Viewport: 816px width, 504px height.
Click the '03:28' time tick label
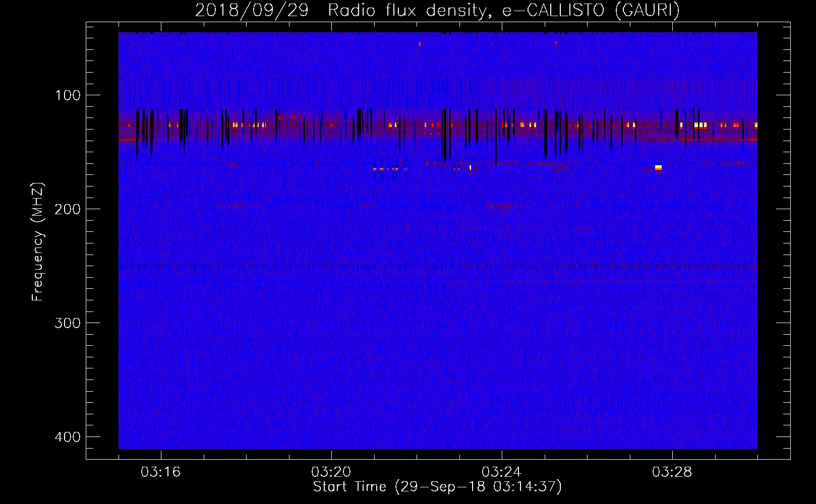(672, 472)
